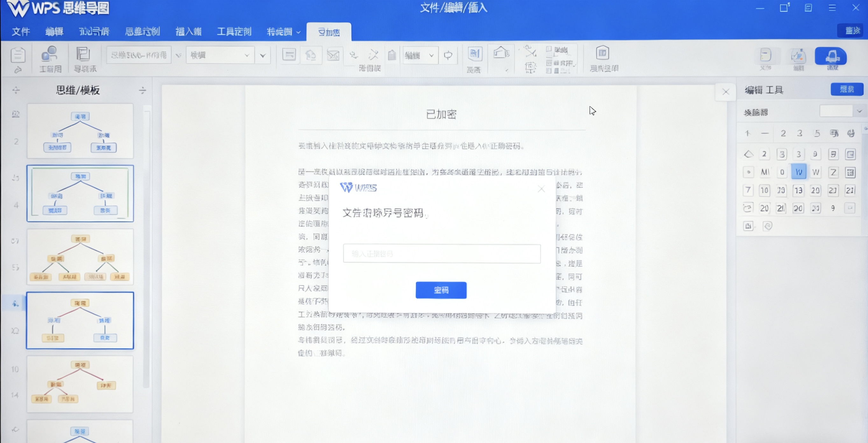The height and width of the screenshot is (443, 868).
Task: Switch to the 已加密 ribbon tab
Action: coord(328,33)
